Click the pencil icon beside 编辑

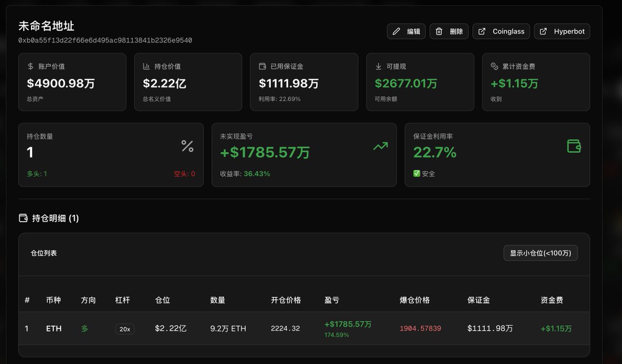tap(397, 32)
